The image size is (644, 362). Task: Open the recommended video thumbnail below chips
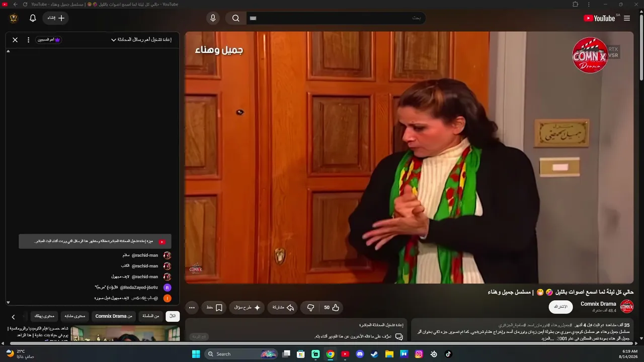(125, 333)
